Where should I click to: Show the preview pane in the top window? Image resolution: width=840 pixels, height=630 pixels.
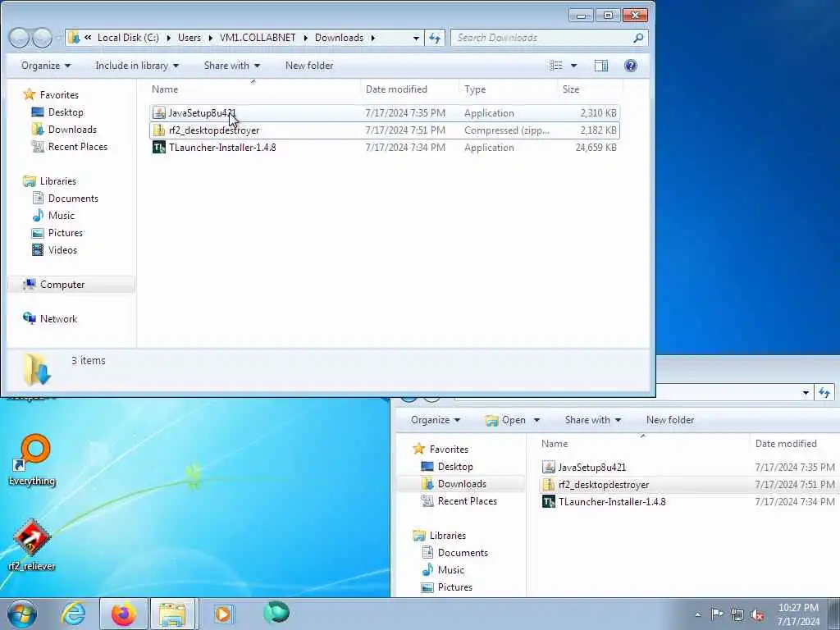tap(601, 66)
